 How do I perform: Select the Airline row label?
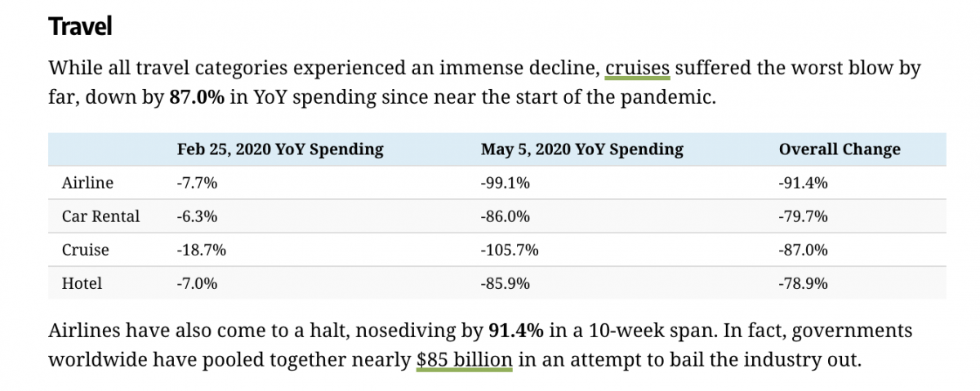coord(87,184)
